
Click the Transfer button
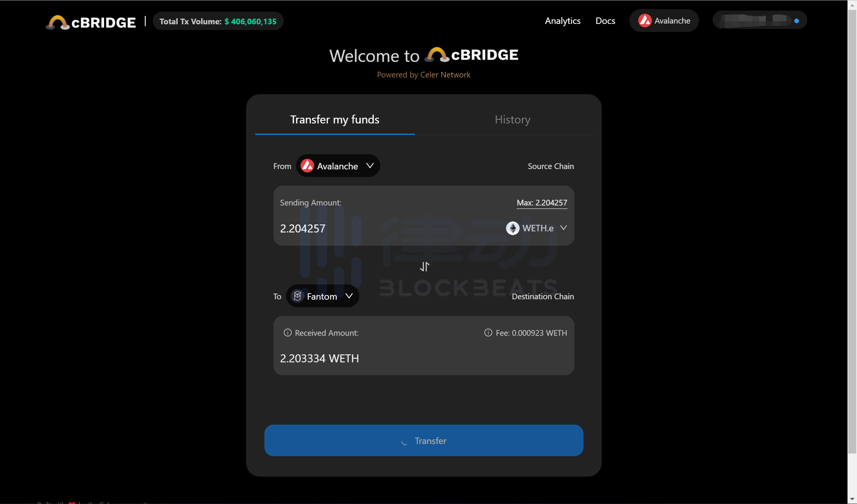pyautogui.click(x=424, y=441)
